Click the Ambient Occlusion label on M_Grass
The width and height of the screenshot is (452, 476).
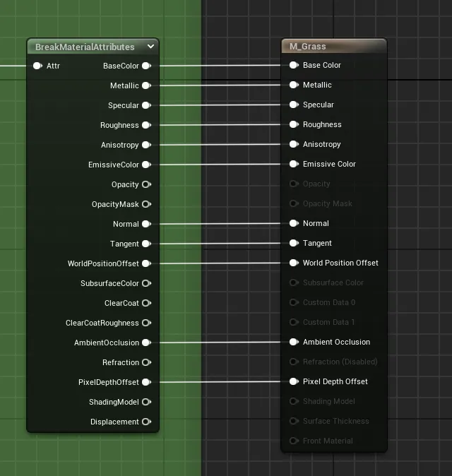click(x=337, y=342)
